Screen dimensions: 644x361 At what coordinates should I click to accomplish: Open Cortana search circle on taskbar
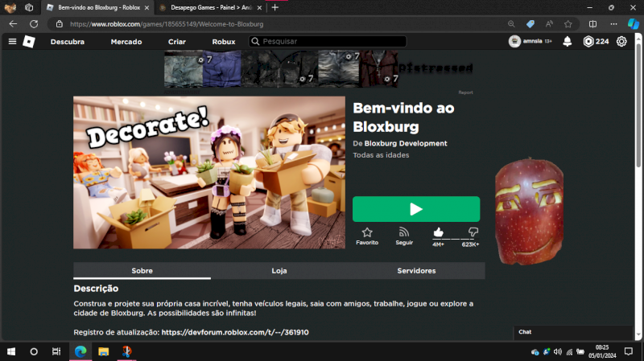34,351
